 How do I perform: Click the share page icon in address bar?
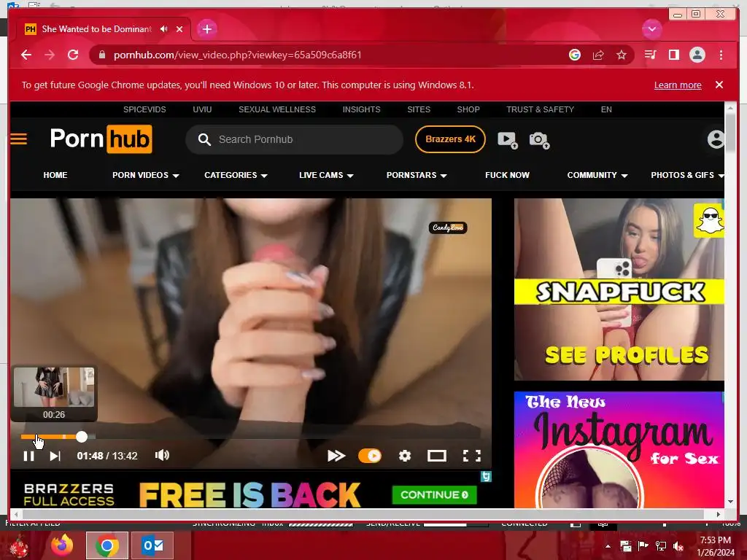coord(598,55)
